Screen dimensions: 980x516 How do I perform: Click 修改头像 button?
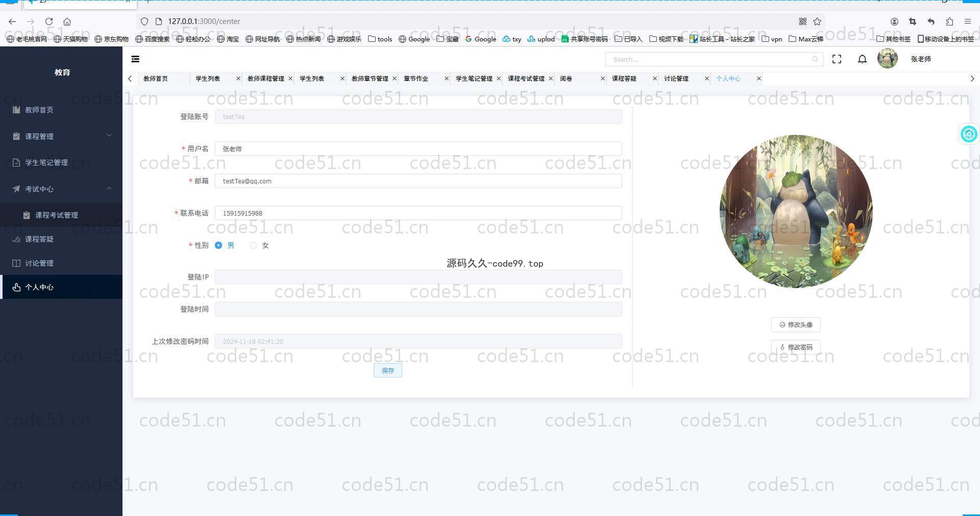coord(796,325)
